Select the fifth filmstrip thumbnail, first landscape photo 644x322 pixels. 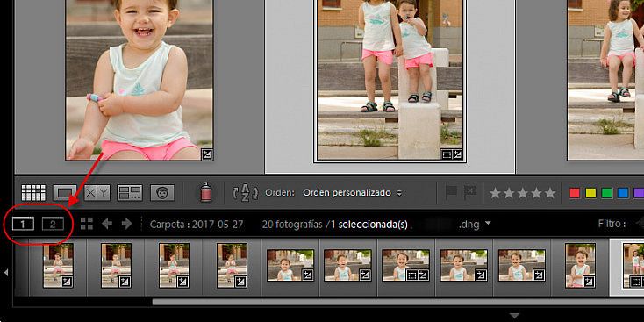coord(290,265)
